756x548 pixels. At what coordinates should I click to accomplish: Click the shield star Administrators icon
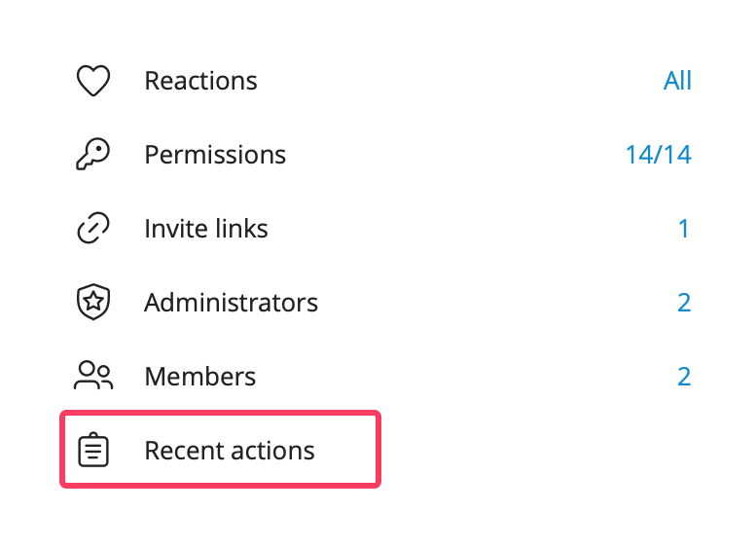(x=93, y=302)
